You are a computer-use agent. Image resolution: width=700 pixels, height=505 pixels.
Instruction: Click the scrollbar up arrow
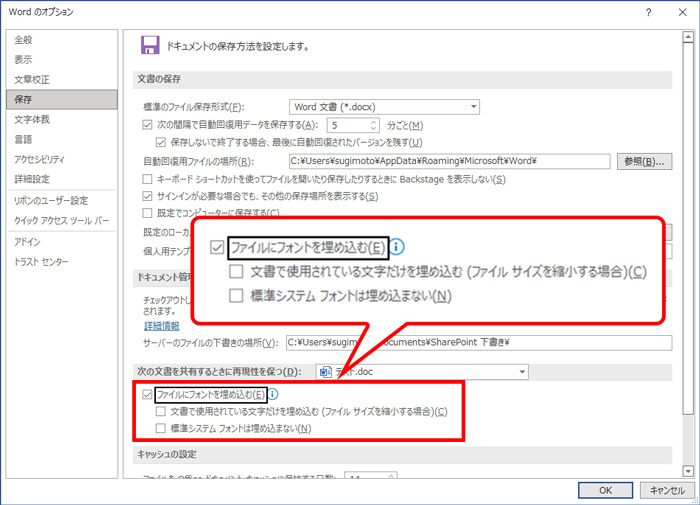click(688, 37)
